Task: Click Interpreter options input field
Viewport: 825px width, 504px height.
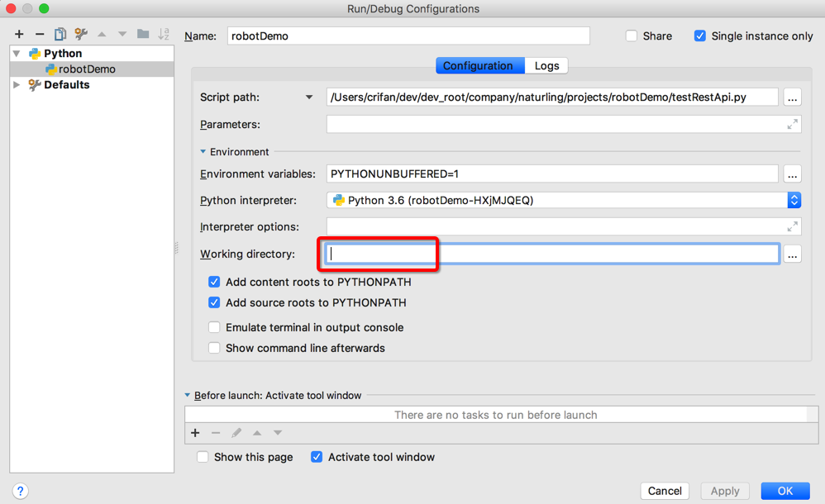Action: pos(564,226)
